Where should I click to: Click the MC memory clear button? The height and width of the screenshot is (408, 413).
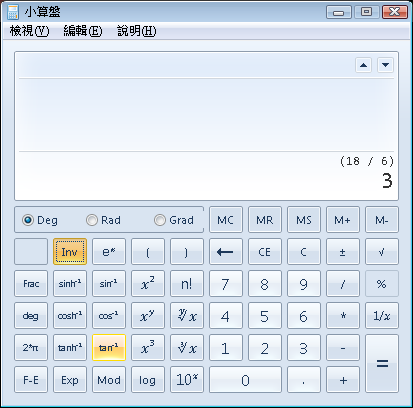226,220
